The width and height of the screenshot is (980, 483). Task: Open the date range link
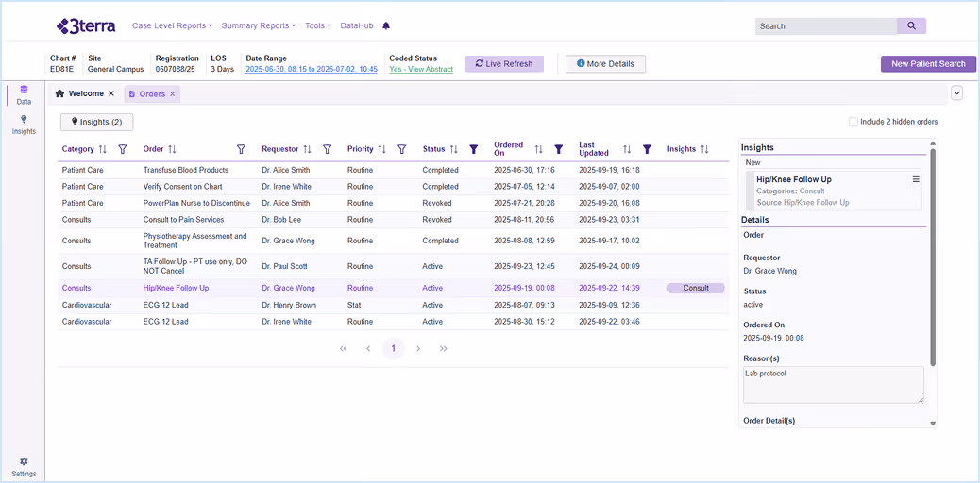tap(312, 70)
